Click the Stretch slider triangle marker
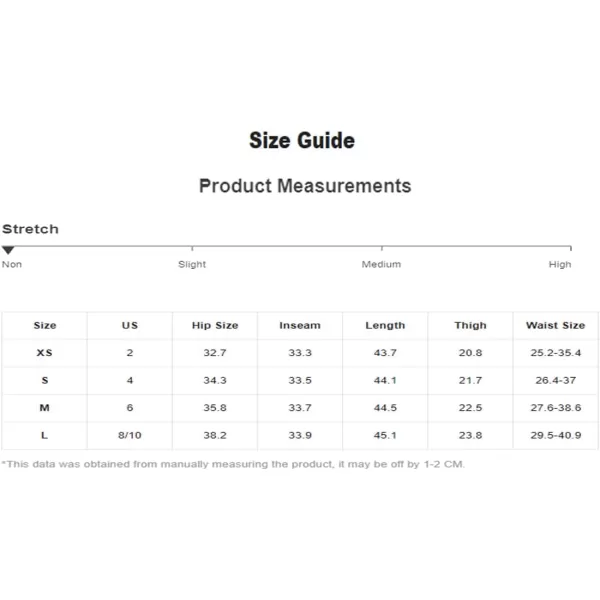The image size is (600, 600). tap(8, 250)
